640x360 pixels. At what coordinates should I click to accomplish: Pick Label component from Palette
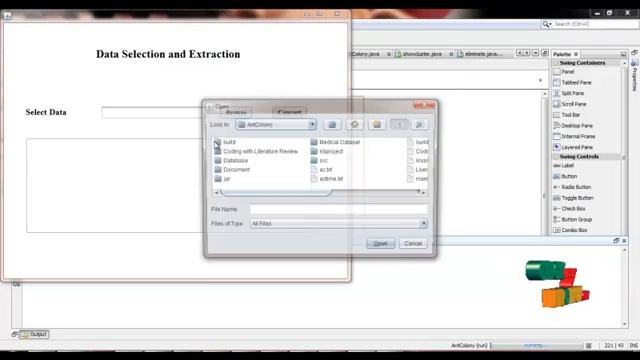click(x=564, y=166)
